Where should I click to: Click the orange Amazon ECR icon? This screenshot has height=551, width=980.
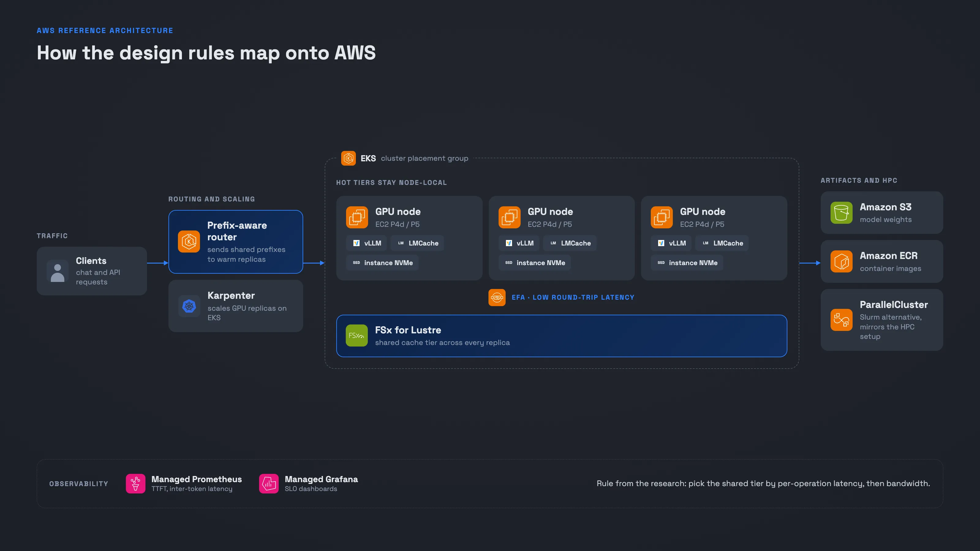842,261
